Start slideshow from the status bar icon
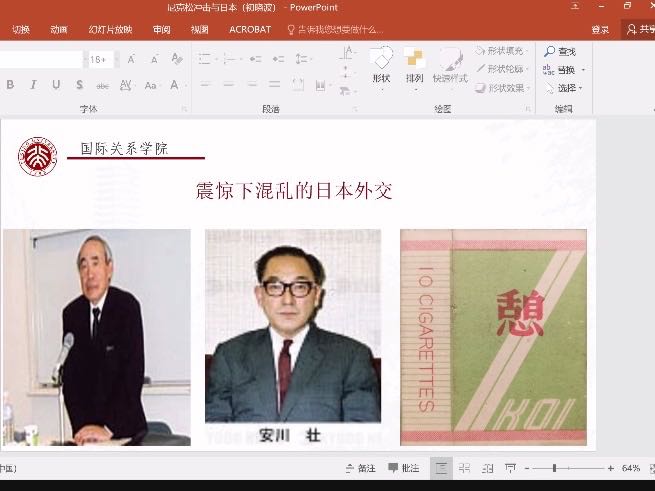The height and width of the screenshot is (491, 655). tap(511, 468)
